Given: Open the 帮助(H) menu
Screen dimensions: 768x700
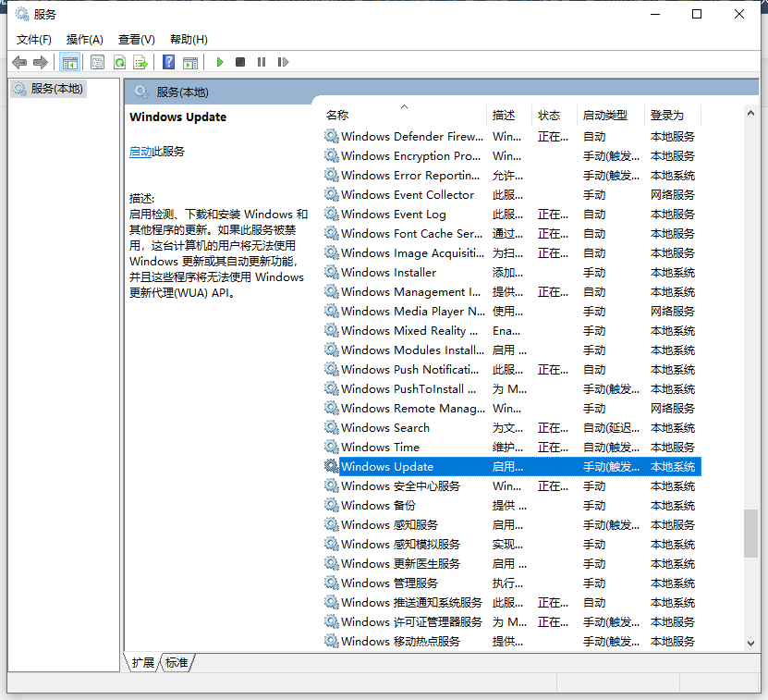Looking at the screenshot, I should pyautogui.click(x=189, y=40).
